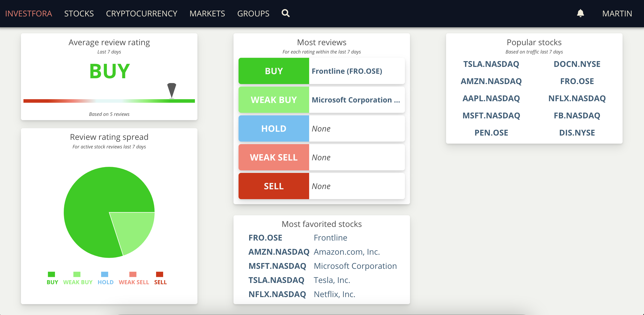The height and width of the screenshot is (315, 644).
Task: Toggle BUY legend square in pie chart
Action: coord(51,274)
